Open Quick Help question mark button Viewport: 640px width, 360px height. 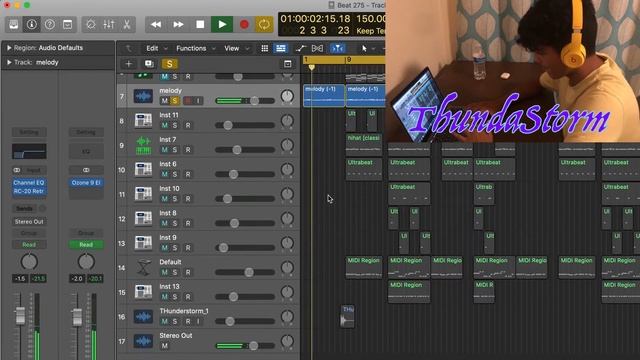(x=49, y=25)
